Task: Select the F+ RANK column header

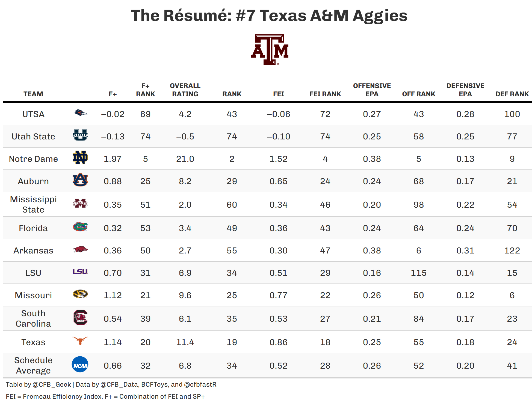Action: click(145, 90)
